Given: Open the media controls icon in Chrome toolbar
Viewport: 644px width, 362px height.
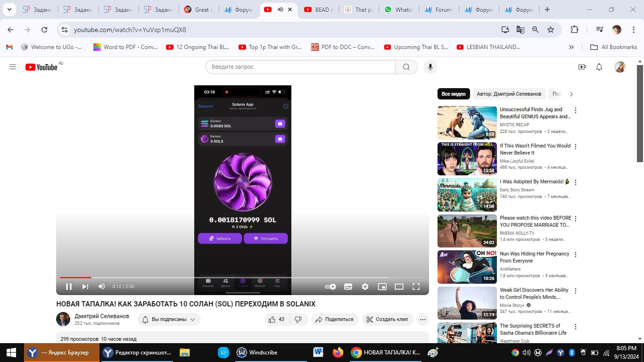Looking at the screenshot, I should 600,30.
